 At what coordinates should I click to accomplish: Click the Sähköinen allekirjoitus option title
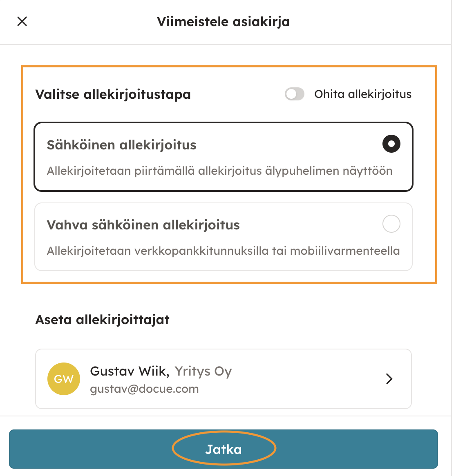pyautogui.click(x=121, y=145)
